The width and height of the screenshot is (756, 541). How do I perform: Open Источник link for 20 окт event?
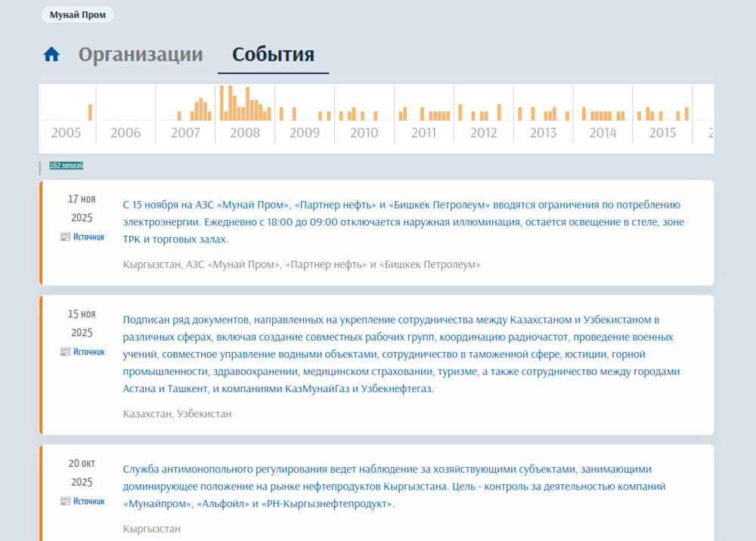coord(88,501)
